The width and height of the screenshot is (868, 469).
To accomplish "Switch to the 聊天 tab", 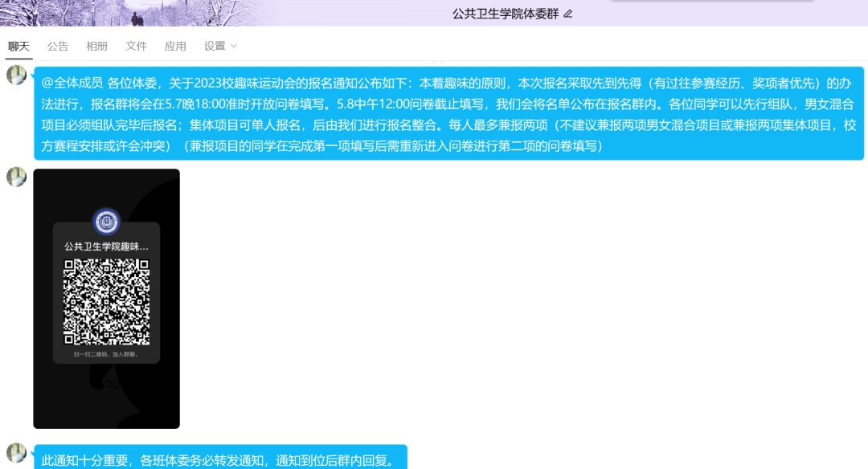I will (x=18, y=47).
